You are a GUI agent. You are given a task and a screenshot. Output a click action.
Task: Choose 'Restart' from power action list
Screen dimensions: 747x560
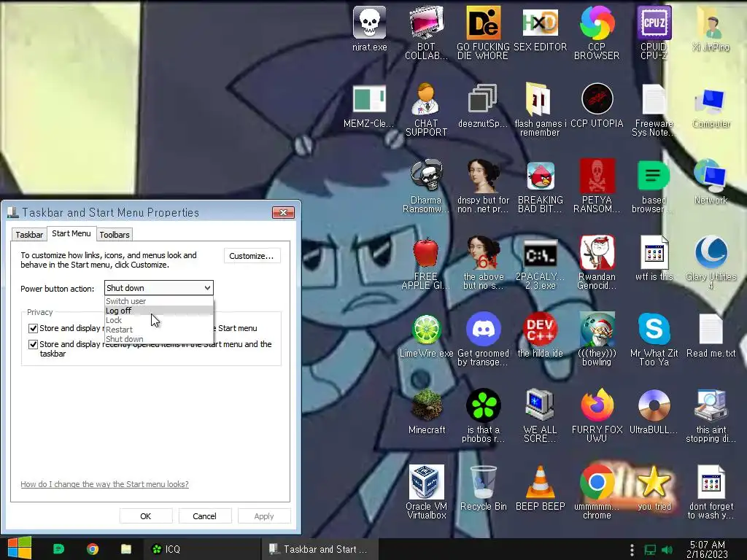[159, 330]
